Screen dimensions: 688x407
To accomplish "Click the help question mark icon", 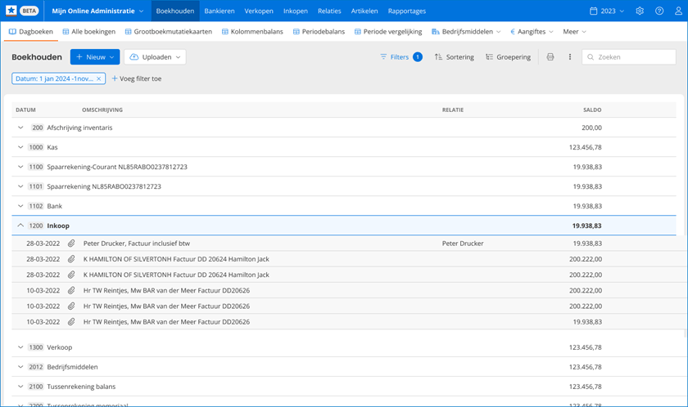I will point(659,11).
